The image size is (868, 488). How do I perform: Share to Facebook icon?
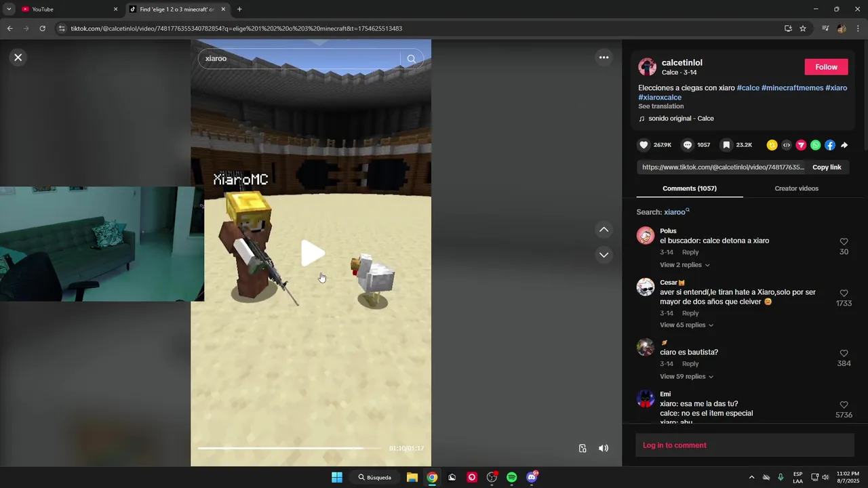(830, 145)
